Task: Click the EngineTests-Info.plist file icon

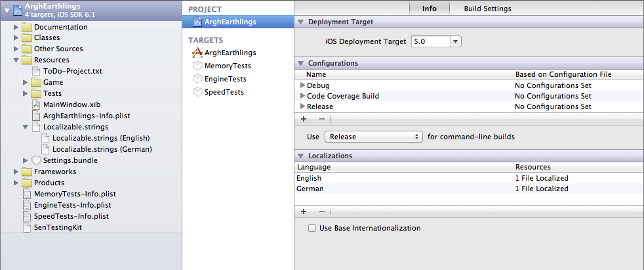Action: (27, 205)
